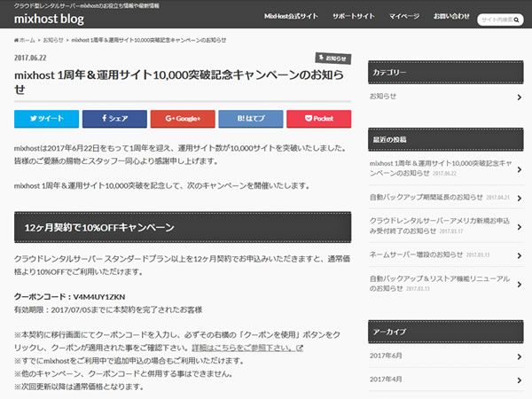532x399 pixels.
Task: Open the お知らせ category tag badge
Action: 333,59
